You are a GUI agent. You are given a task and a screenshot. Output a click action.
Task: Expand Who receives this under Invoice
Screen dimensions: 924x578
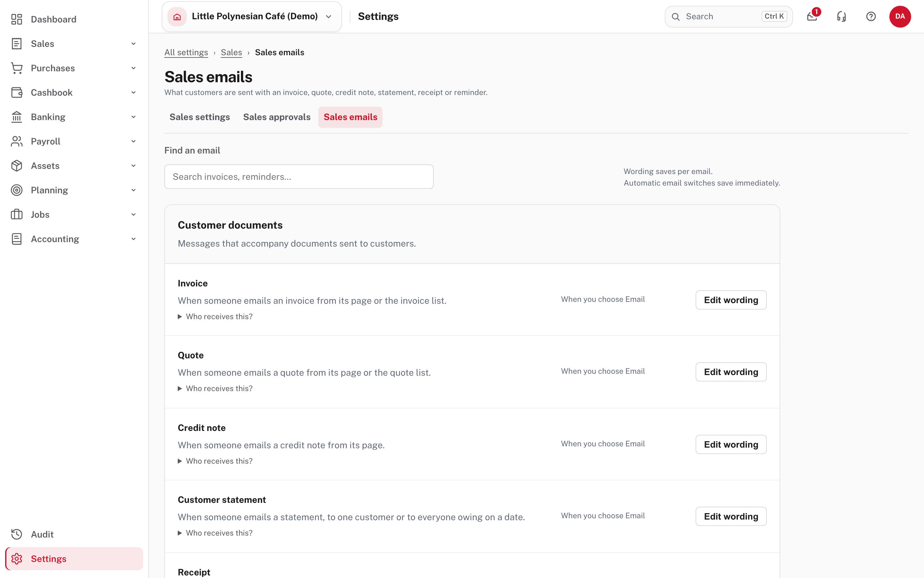coord(215,317)
